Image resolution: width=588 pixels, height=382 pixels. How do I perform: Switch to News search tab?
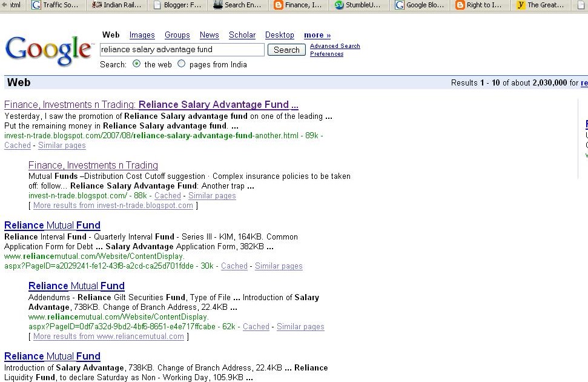point(210,35)
